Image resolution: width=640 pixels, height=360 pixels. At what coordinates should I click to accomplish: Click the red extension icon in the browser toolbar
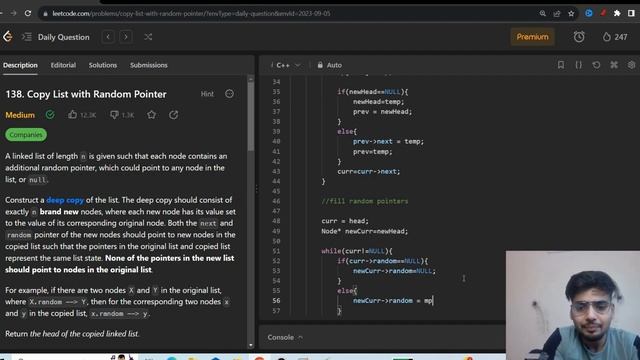[x=603, y=13]
